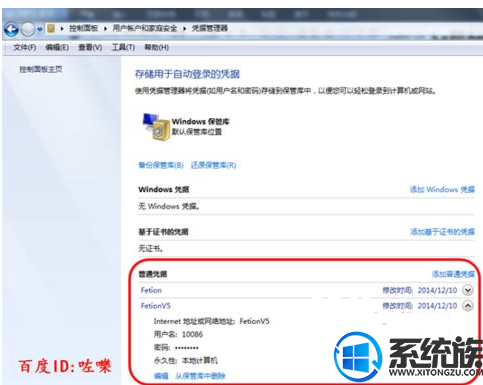Click 添加普通凭据 link
The height and width of the screenshot is (385, 483).
453,274
